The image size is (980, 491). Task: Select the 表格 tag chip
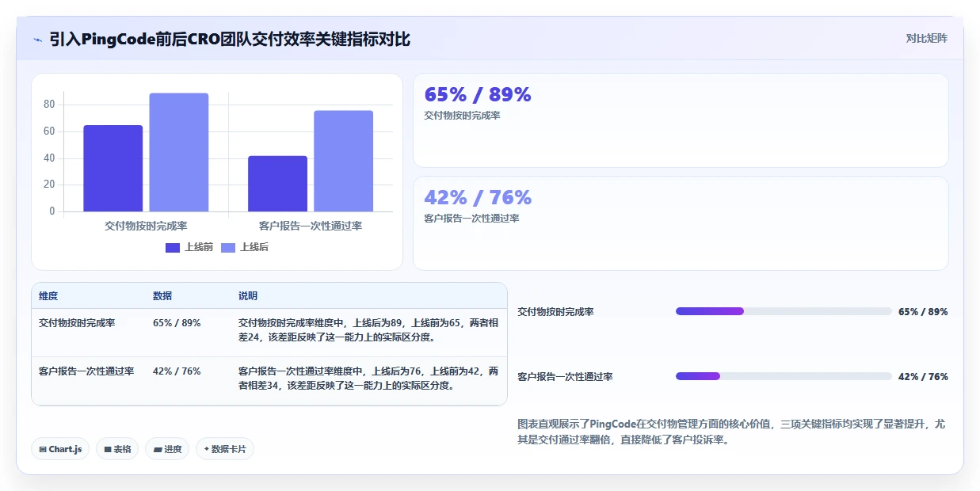click(x=117, y=449)
